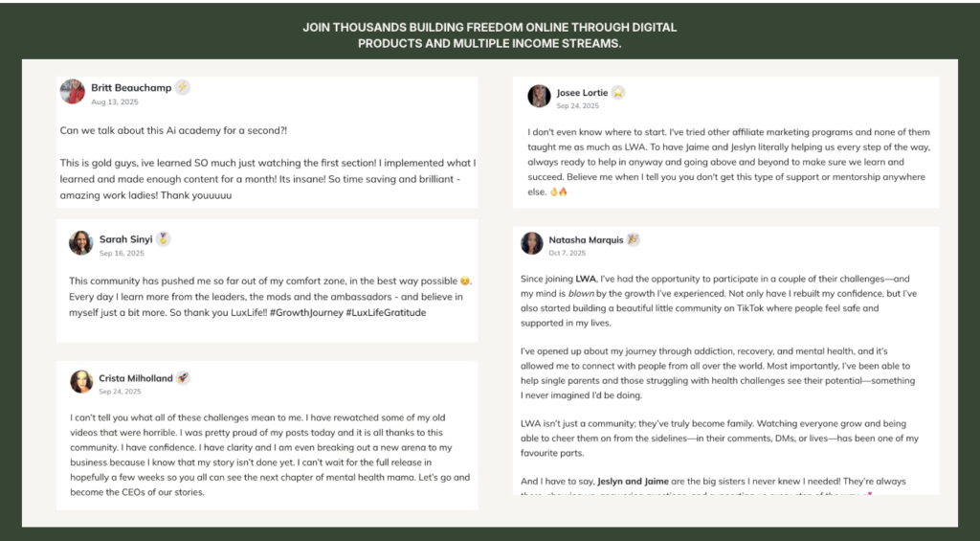This screenshot has height=541, width=980.
Task: Open the Britt Beauchamp name link
Action: [x=131, y=87]
